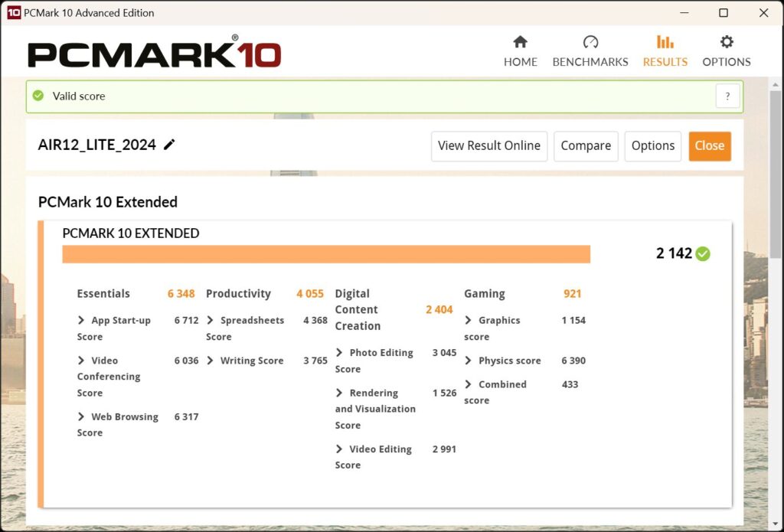This screenshot has width=784, height=532.
Task: Click the Digital Content Creation label
Action: [358, 309]
